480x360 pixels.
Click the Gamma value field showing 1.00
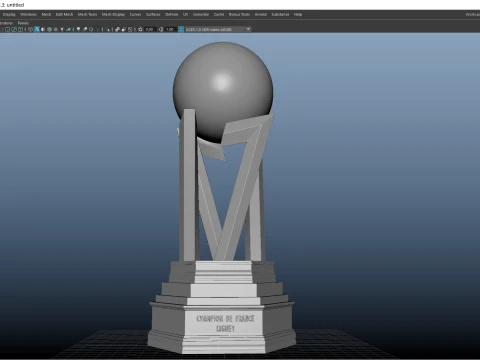(x=170, y=29)
